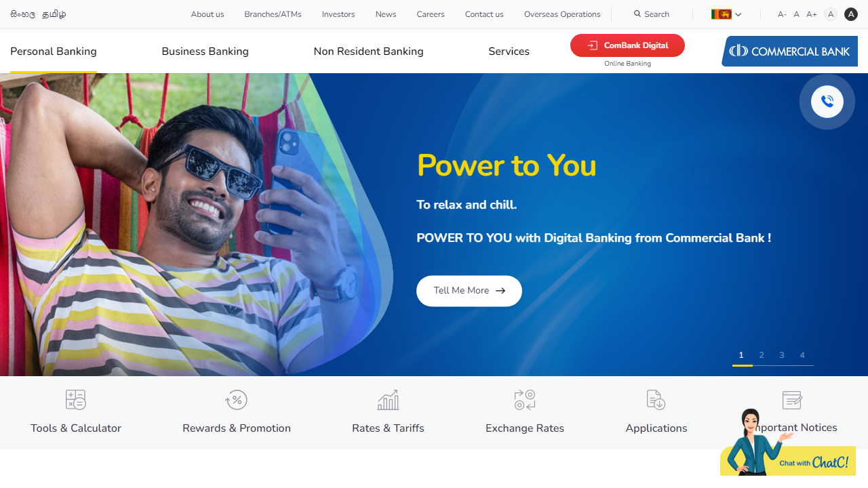This screenshot has height=488, width=868.
Task: Click the ComBank Digital login button
Action: [x=627, y=45]
